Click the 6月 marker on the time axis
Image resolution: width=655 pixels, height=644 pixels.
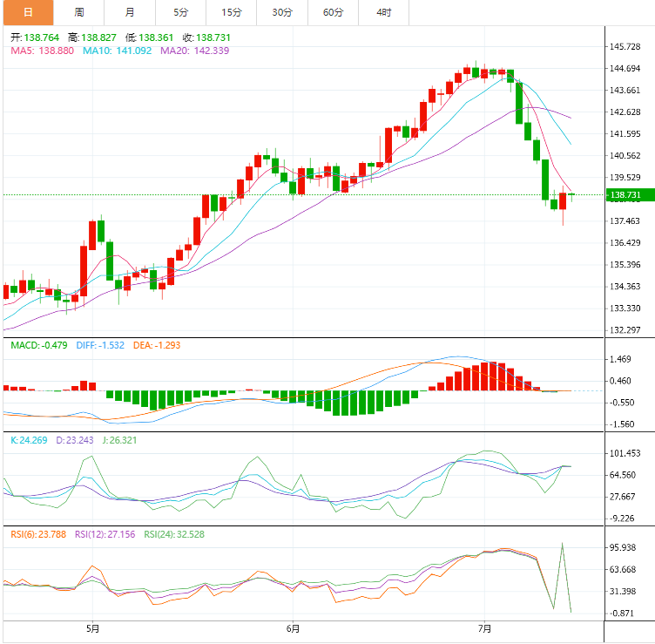(293, 628)
